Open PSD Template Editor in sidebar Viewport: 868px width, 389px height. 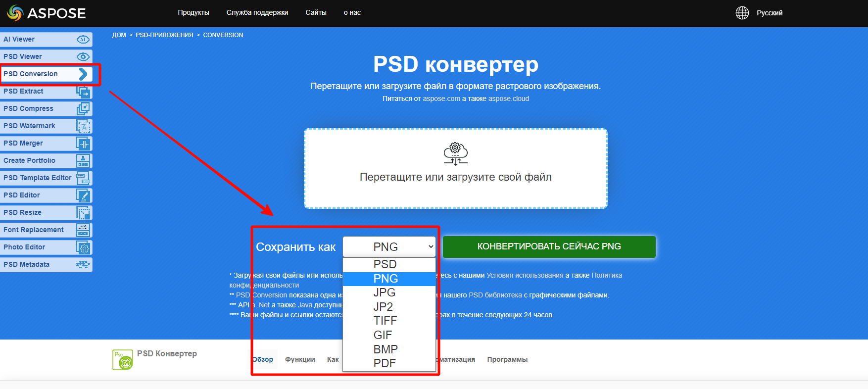pos(46,178)
